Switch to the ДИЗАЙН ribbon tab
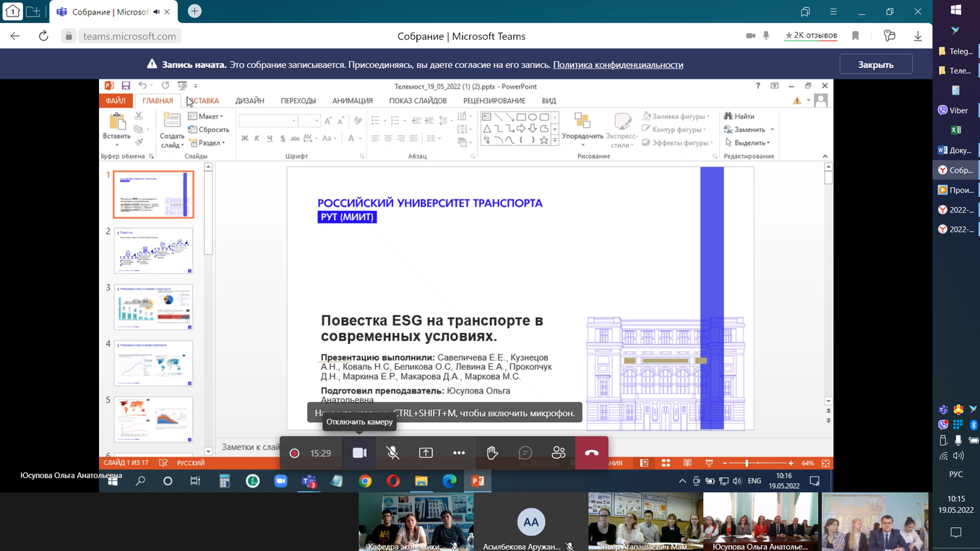 click(250, 100)
